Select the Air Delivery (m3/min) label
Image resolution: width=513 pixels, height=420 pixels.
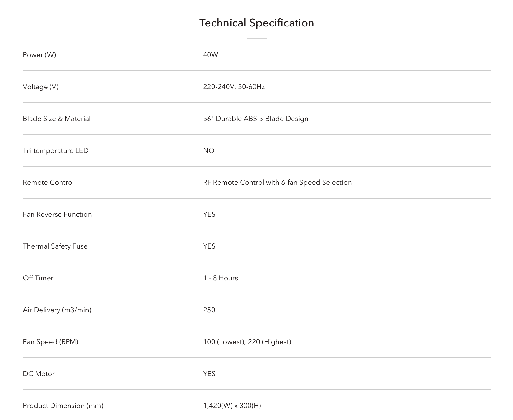pyautogui.click(x=57, y=310)
